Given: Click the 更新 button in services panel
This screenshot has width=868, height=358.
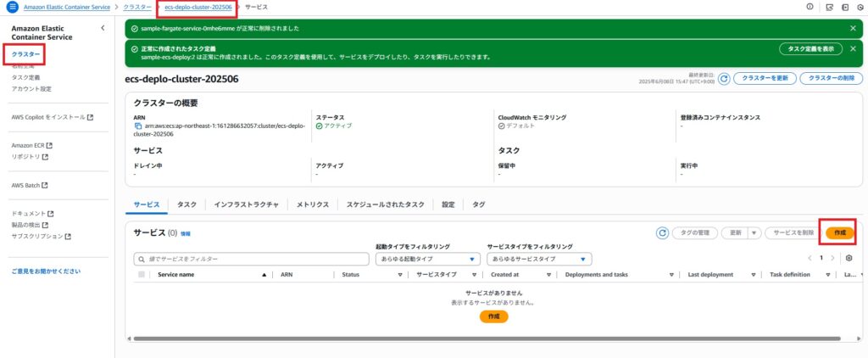Looking at the screenshot, I should point(735,233).
